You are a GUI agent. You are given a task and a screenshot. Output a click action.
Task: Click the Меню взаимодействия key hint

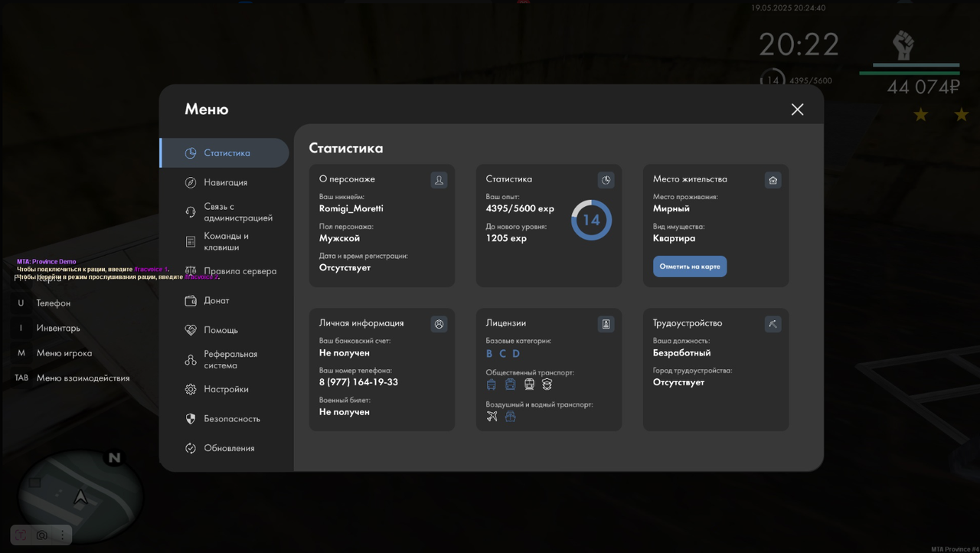pos(72,378)
